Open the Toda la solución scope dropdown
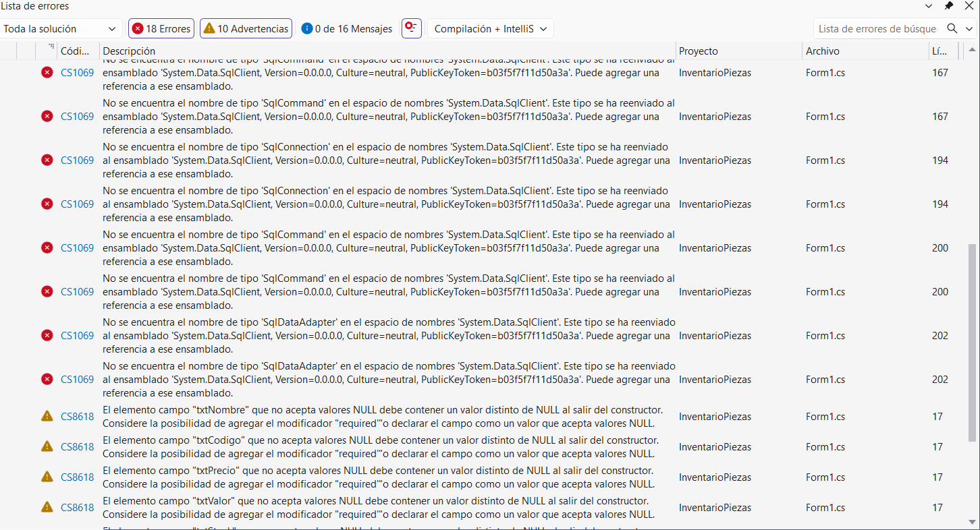 (61, 28)
